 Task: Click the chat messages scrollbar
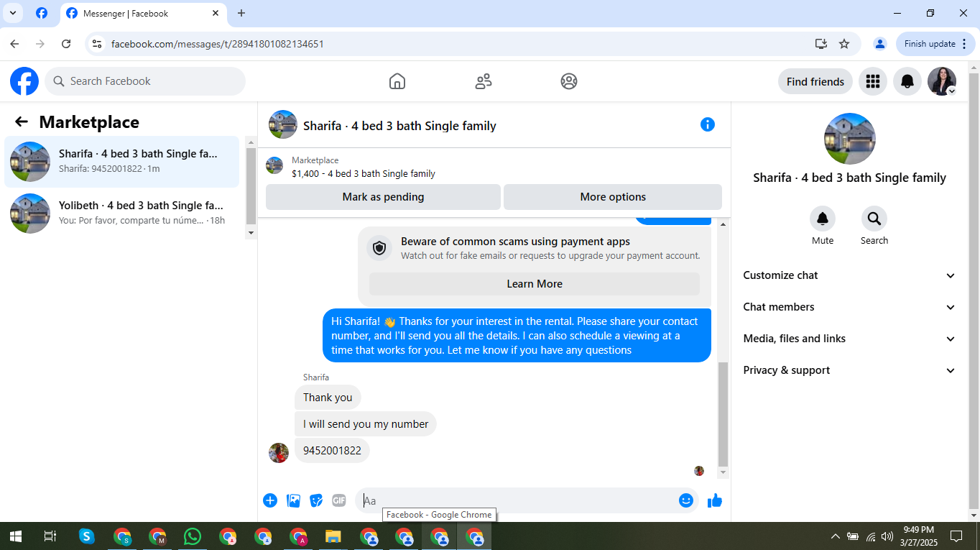click(x=724, y=415)
